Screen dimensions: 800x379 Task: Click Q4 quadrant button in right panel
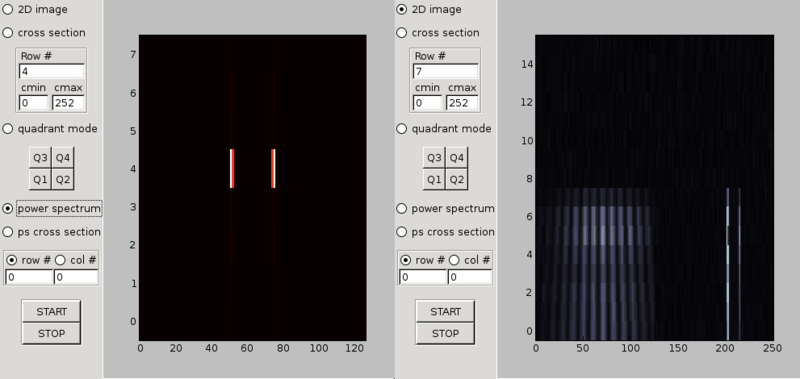pyautogui.click(x=456, y=158)
